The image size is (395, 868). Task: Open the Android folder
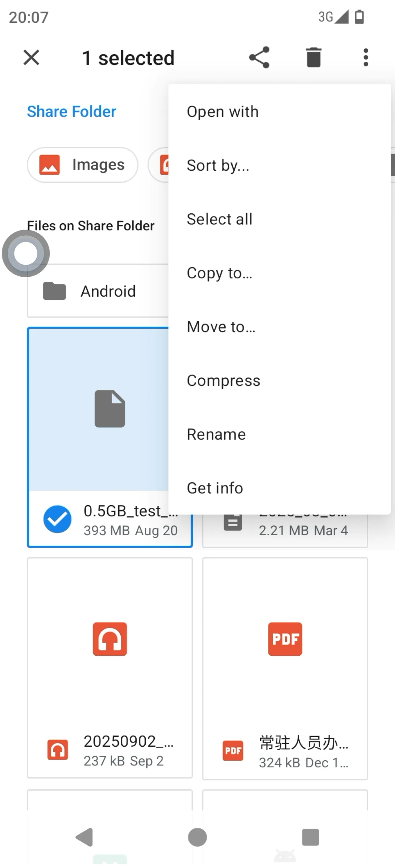[x=98, y=291]
